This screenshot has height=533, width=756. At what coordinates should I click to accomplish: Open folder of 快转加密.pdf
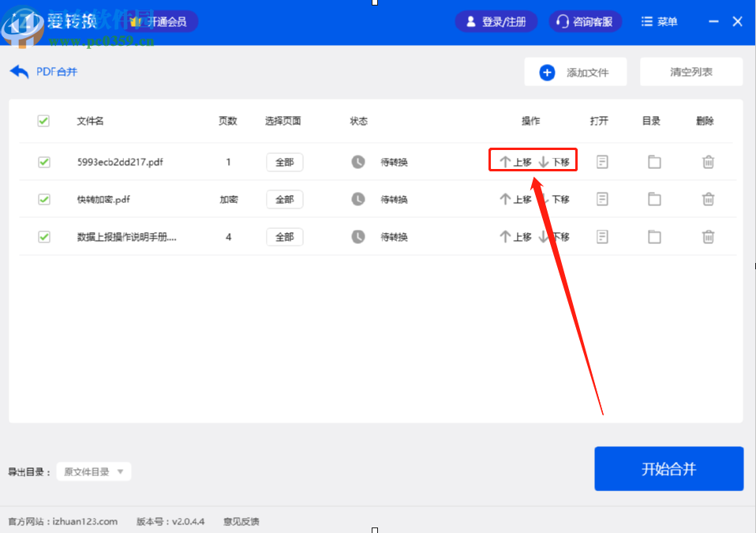click(654, 199)
